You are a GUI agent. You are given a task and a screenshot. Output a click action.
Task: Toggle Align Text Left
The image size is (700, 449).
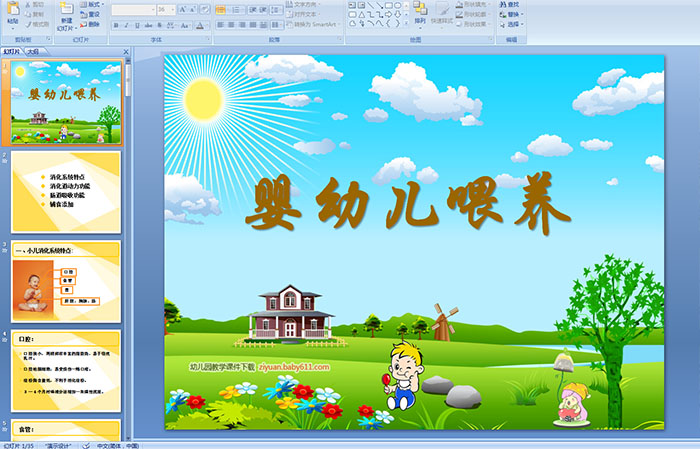click(221, 25)
